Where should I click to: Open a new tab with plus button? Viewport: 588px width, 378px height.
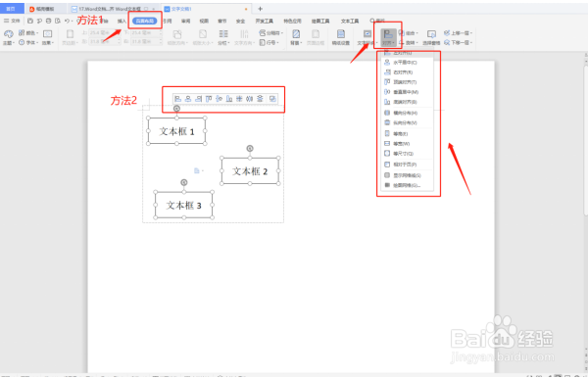260,9
